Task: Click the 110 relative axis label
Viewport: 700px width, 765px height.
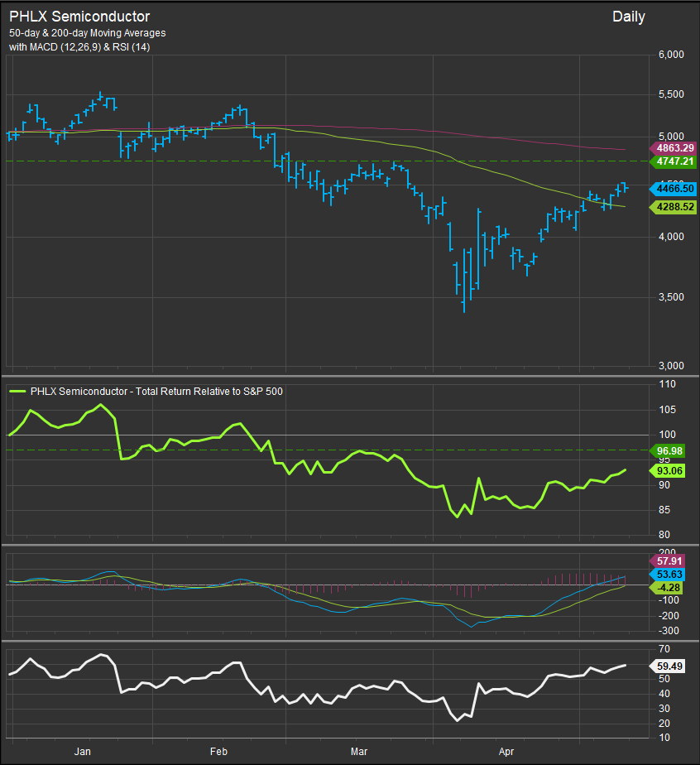Action: point(668,384)
